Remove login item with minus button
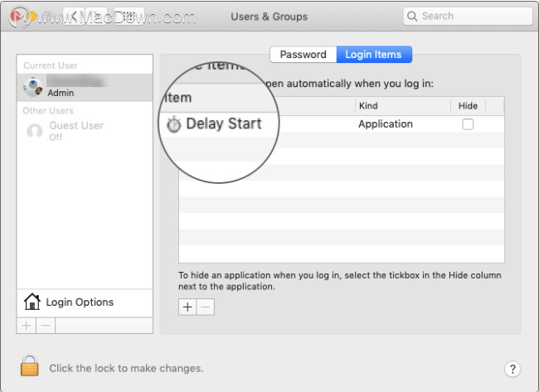This screenshot has width=539, height=392. [x=206, y=307]
